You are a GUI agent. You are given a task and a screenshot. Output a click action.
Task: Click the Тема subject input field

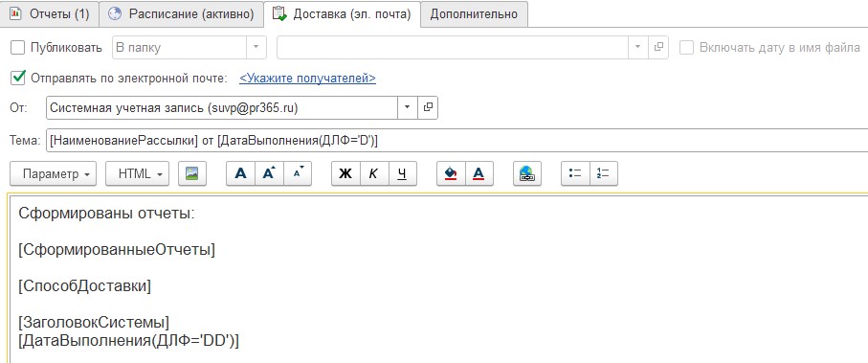tap(456, 141)
